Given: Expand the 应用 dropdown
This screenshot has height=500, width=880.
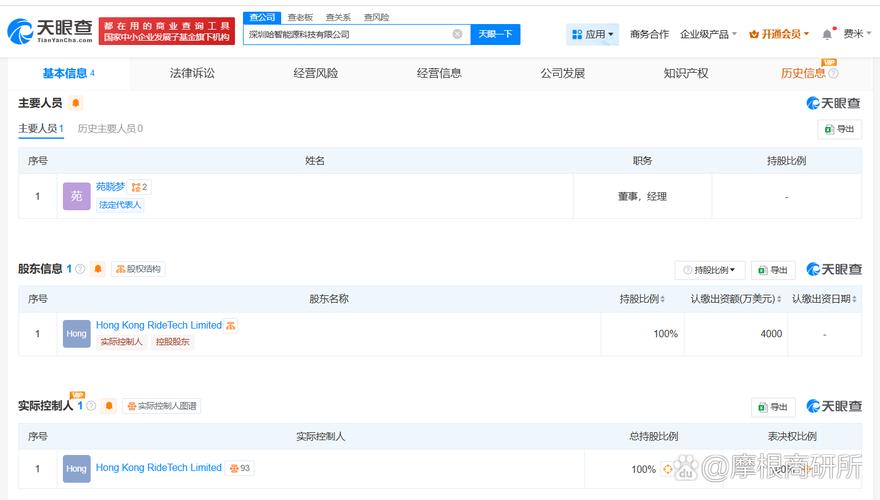Looking at the screenshot, I should (592, 34).
